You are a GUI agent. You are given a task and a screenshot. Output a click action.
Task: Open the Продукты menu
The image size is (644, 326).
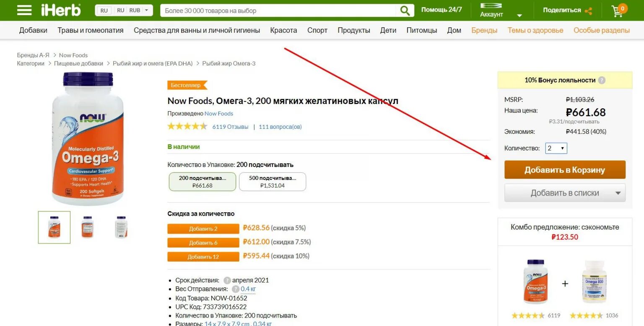[354, 30]
